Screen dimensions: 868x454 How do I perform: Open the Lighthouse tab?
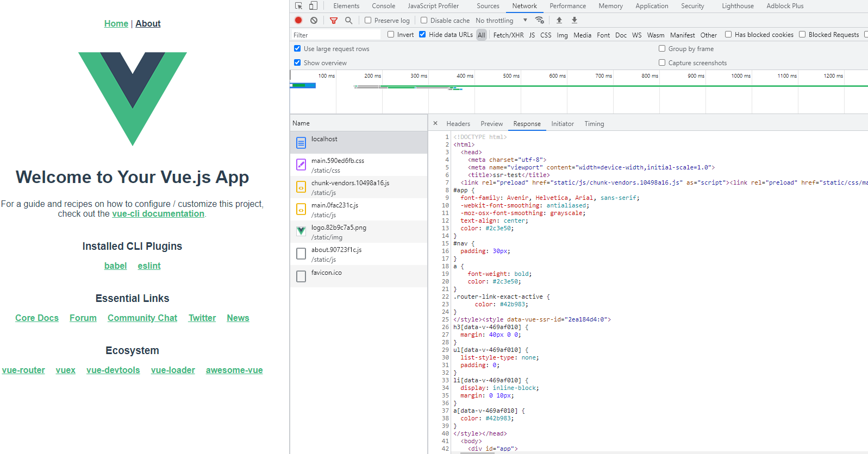[x=738, y=6]
